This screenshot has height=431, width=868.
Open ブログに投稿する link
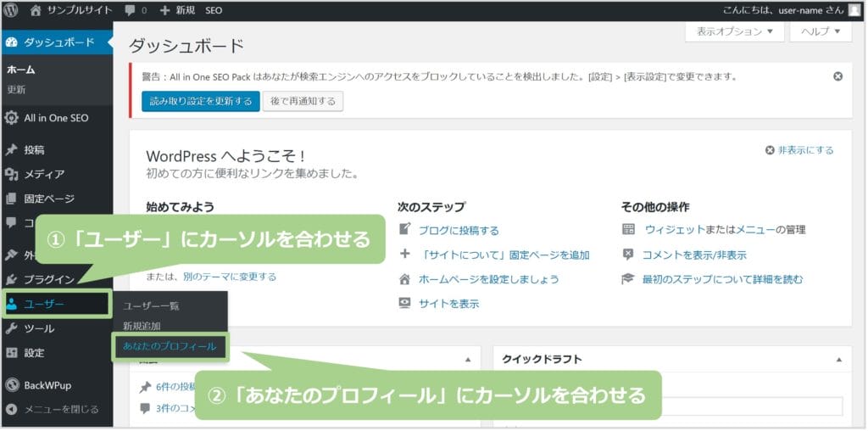pos(459,231)
